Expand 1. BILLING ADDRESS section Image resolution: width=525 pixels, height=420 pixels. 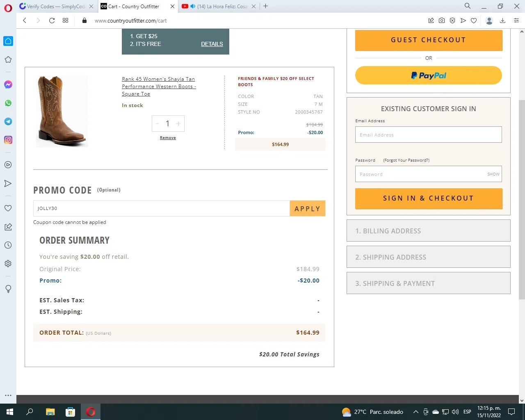pyautogui.click(x=429, y=231)
